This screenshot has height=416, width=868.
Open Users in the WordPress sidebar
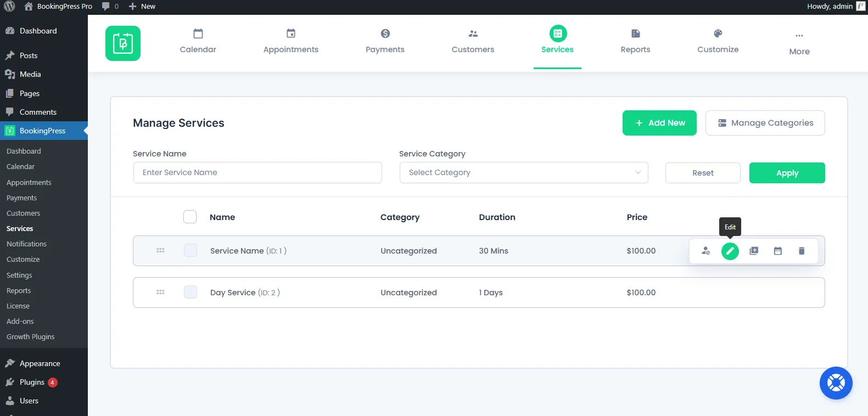click(x=44, y=401)
